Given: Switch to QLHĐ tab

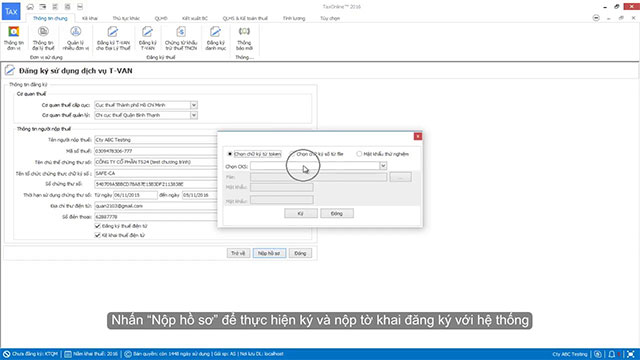Looking at the screenshot, I should 161,18.
